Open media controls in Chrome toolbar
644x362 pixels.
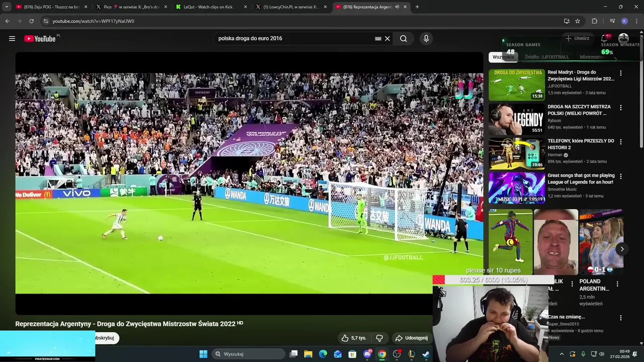[612, 21]
